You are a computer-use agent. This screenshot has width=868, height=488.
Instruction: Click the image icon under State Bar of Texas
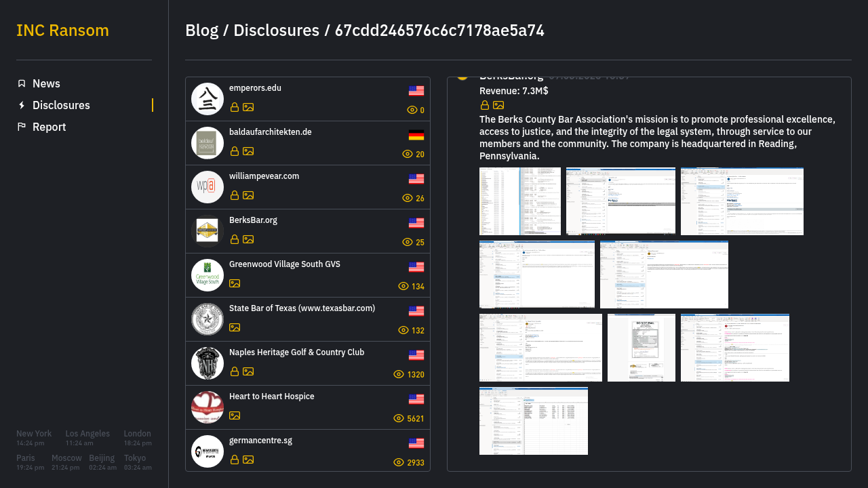pyautogui.click(x=235, y=327)
